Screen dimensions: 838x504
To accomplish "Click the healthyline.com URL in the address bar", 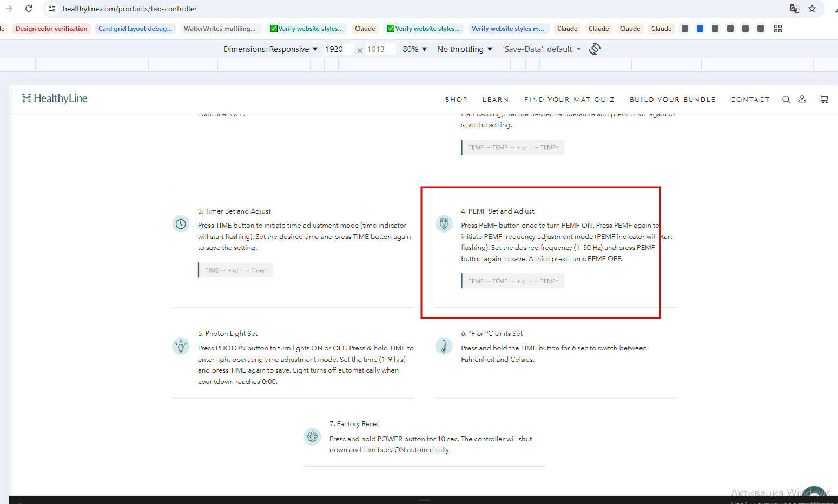I will click(130, 9).
